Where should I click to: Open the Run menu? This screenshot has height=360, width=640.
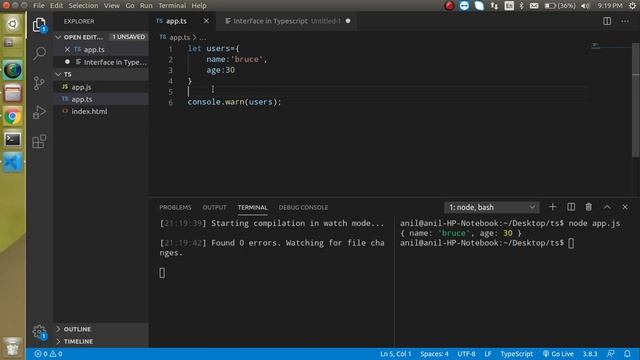pos(146,6)
